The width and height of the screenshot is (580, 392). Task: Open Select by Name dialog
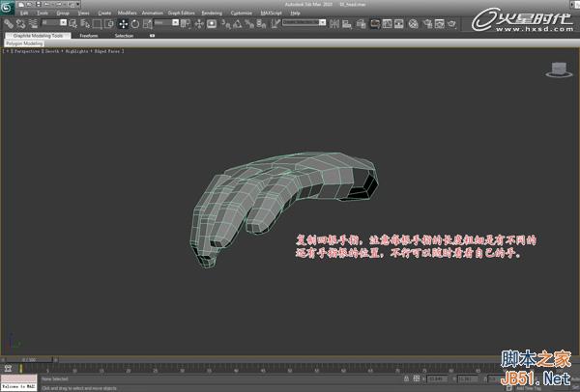click(x=85, y=24)
